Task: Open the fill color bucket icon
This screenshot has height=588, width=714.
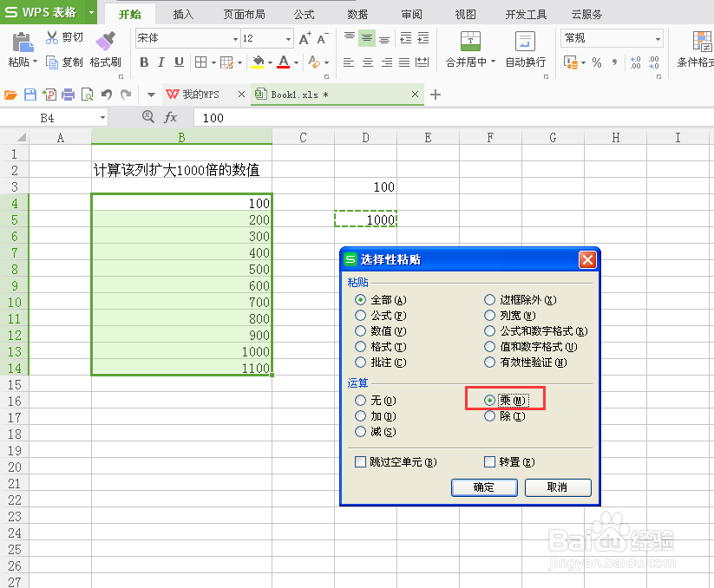Action: (x=256, y=62)
